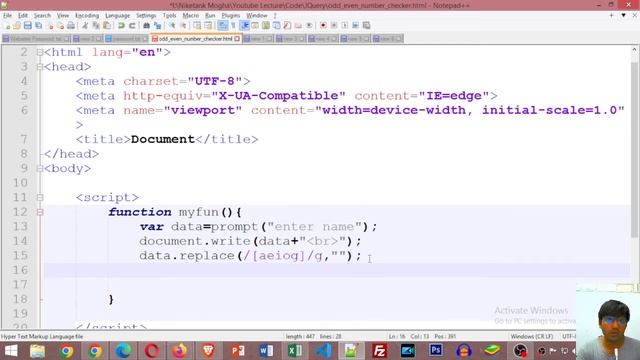
Task: Toggle show all characters icon
Action: 233,26
